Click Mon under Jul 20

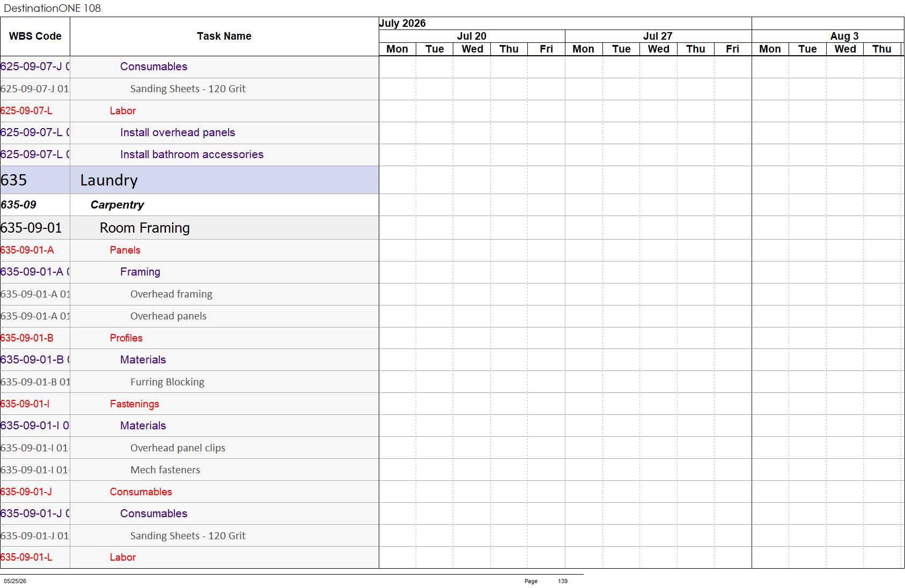pyautogui.click(x=398, y=49)
